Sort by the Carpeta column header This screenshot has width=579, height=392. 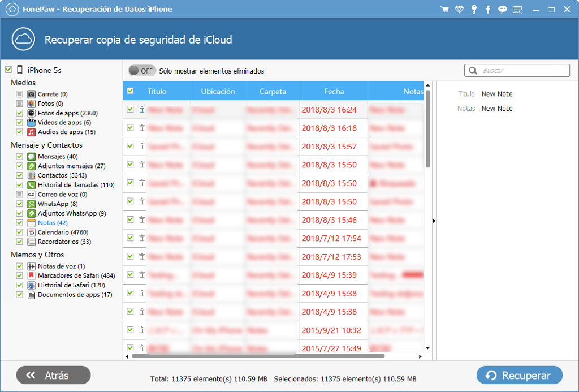pyautogui.click(x=273, y=91)
